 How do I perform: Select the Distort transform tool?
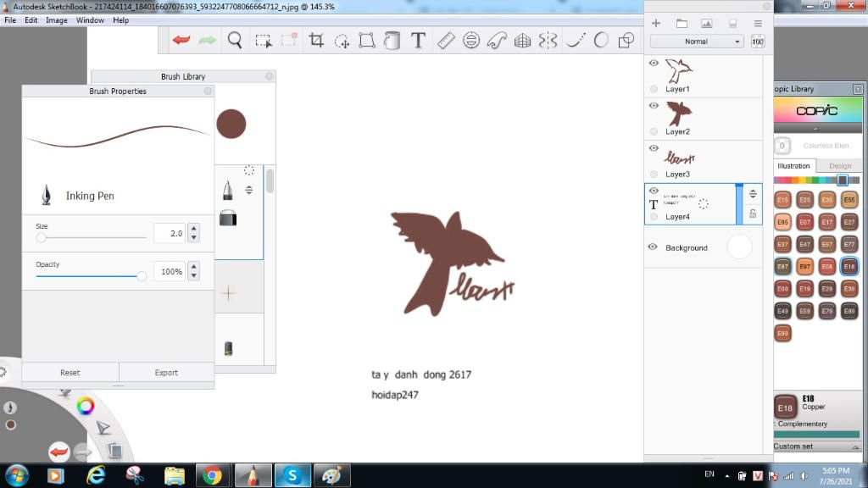pyautogui.click(x=366, y=41)
